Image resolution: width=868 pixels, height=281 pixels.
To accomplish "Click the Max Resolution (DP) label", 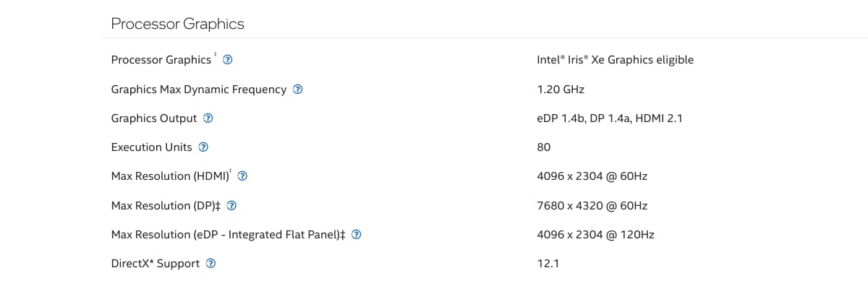I will click(x=165, y=206).
